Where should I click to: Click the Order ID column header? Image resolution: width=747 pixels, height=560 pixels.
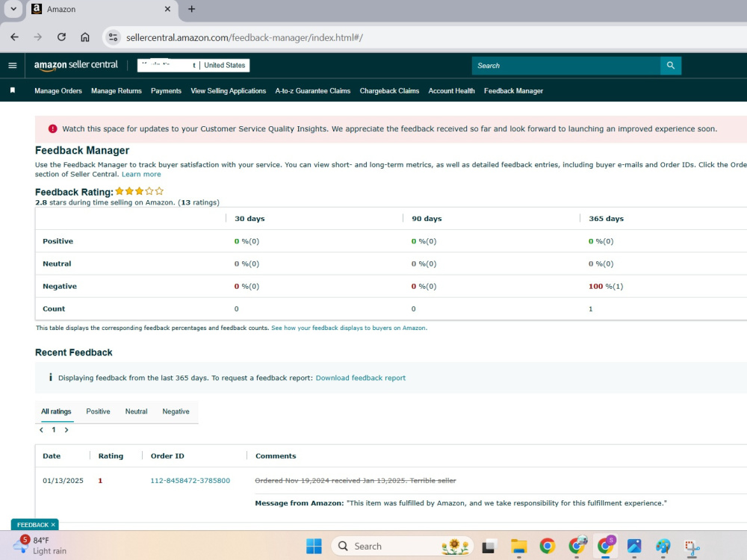pyautogui.click(x=167, y=455)
